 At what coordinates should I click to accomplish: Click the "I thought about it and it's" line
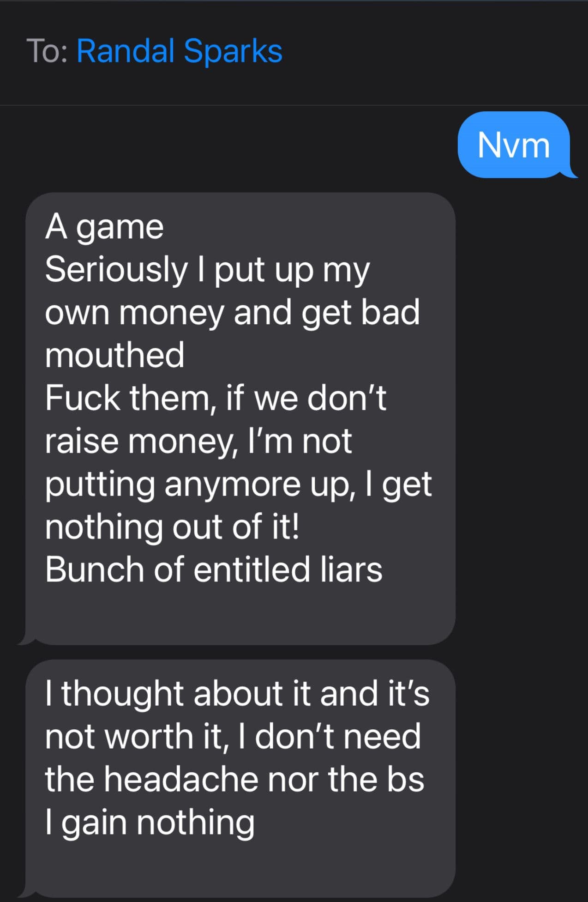point(237,693)
